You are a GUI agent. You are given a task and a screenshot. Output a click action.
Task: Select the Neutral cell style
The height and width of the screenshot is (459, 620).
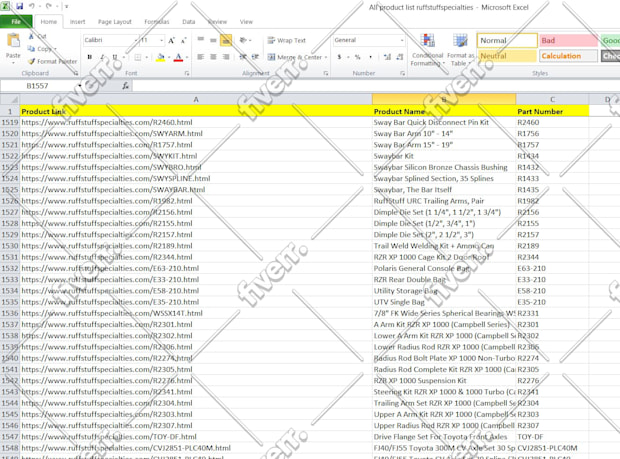[x=507, y=56]
